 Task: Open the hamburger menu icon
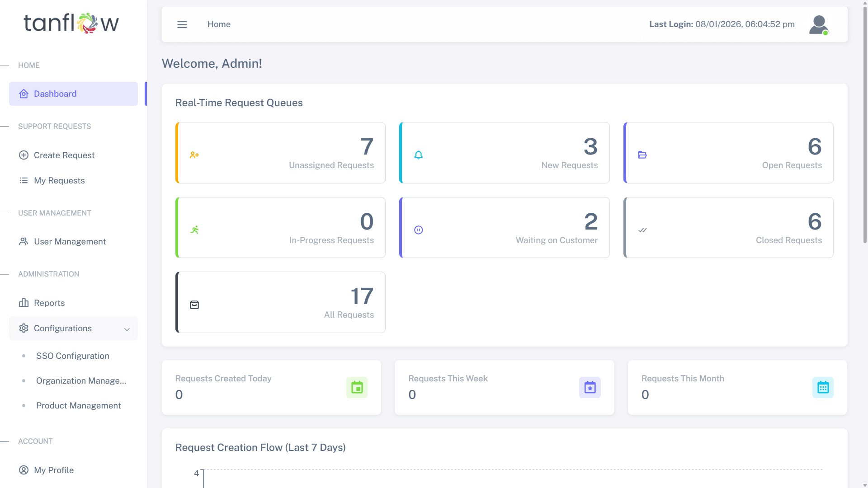(182, 24)
